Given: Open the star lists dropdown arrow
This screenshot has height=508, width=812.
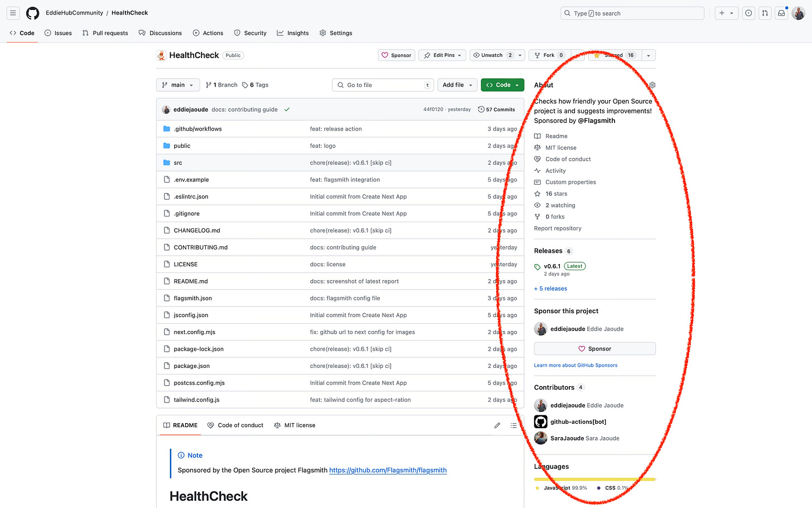Looking at the screenshot, I should (x=649, y=55).
